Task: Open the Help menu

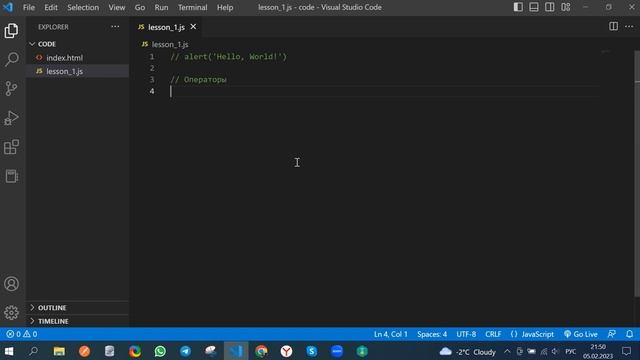Action: [x=224, y=7]
